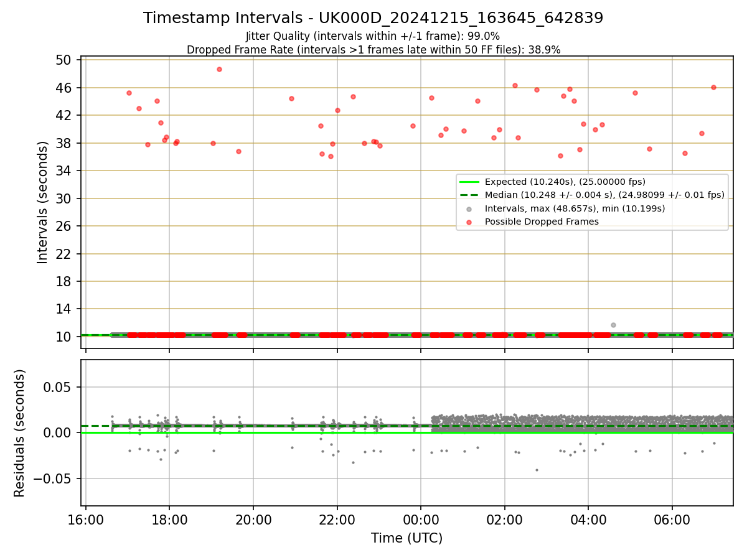Click the x-axis tick label '18:00'
Image resolution: width=747 pixels, height=560 pixels.
click(169, 519)
